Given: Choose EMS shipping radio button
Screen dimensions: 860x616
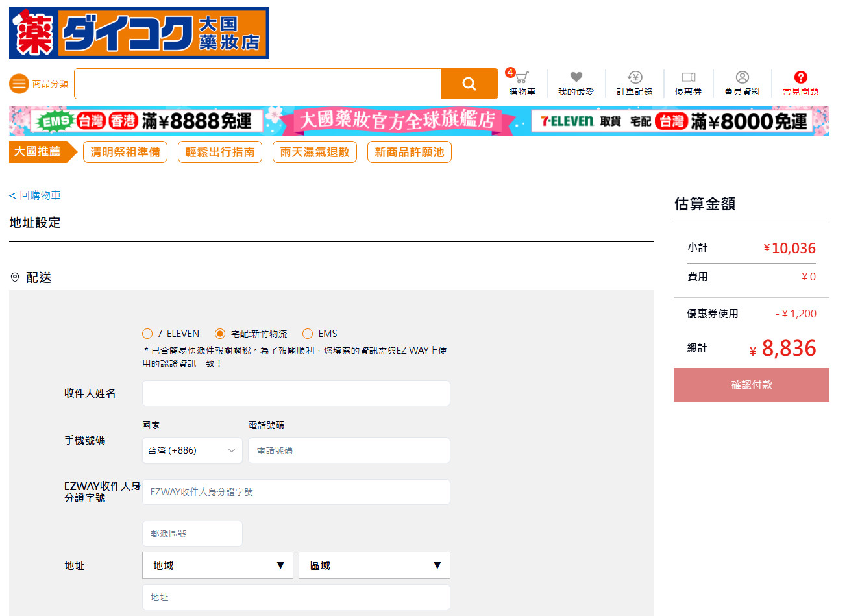Looking at the screenshot, I should pos(308,334).
